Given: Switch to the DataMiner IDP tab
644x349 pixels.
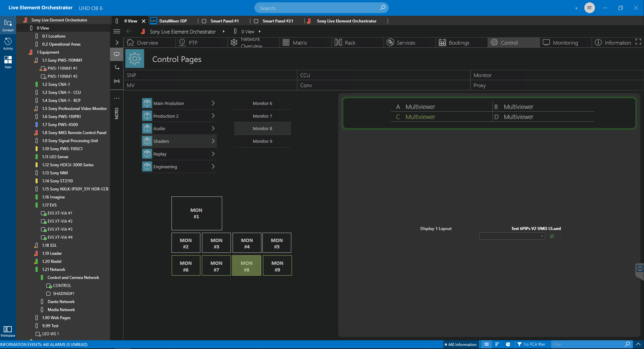Looking at the screenshot, I should click(173, 21).
